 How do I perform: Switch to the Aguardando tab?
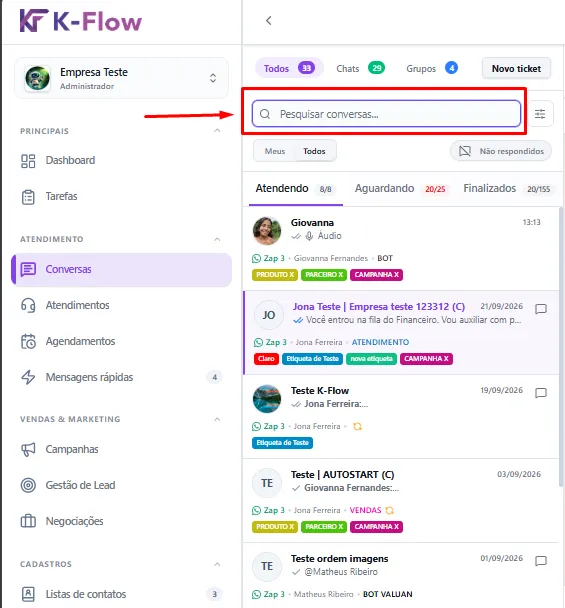coord(400,189)
